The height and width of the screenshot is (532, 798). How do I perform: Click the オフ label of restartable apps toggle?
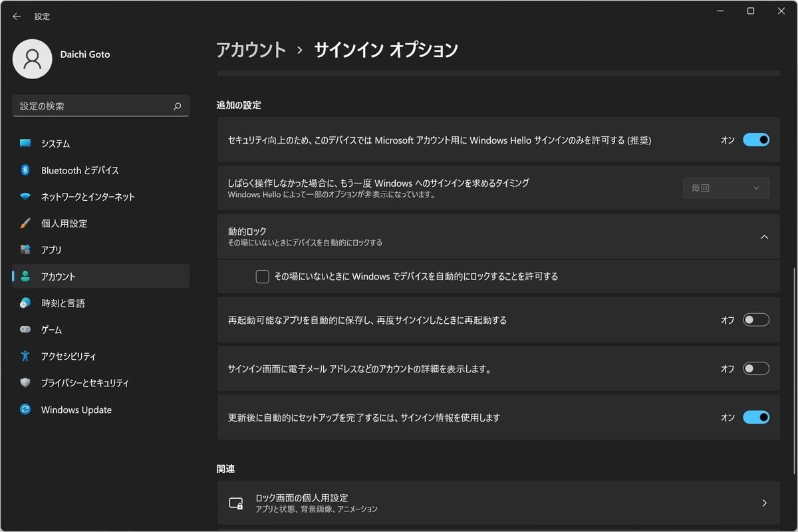728,321
